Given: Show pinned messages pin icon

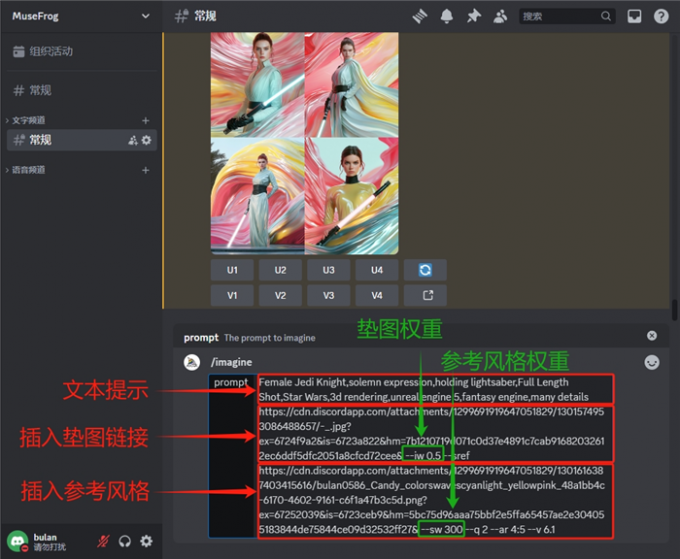Looking at the screenshot, I should [x=474, y=16].
